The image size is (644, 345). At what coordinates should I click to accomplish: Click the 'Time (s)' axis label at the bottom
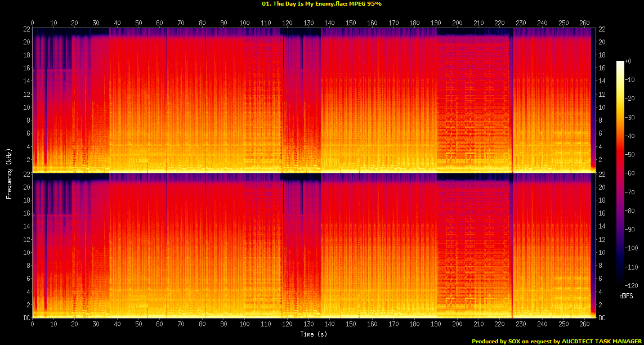pyautogui.click(x=314, y=334)
